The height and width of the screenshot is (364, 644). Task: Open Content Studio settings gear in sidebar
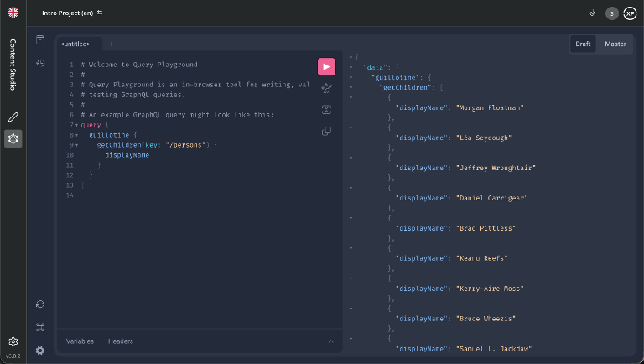[x=13, y=342]
